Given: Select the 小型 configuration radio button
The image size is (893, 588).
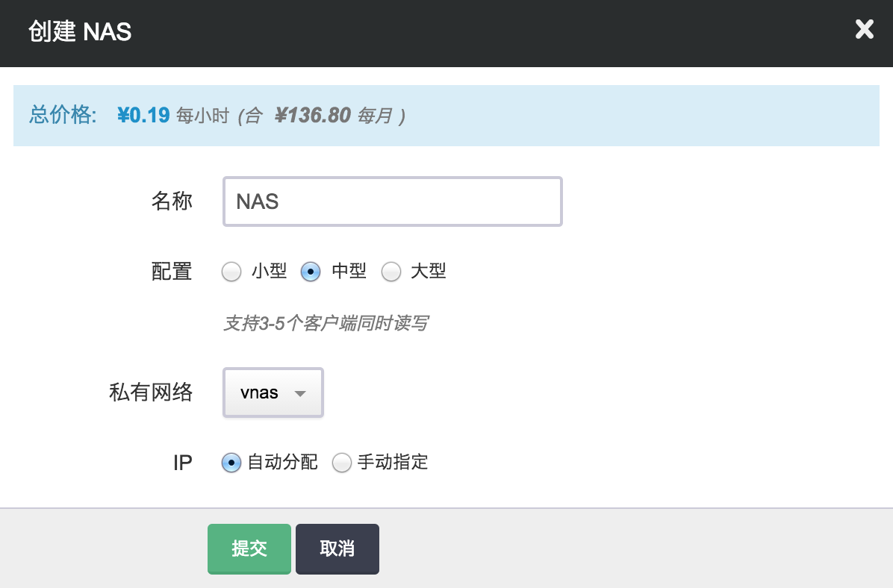Looking at the screenshot, I should tap(232, 272).
